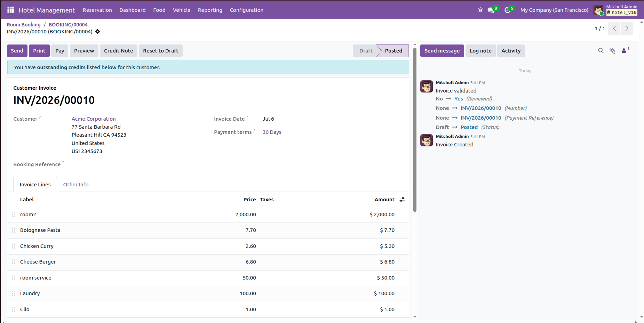
Task: Open the Dashboard menu
Action: click(133, 10)
